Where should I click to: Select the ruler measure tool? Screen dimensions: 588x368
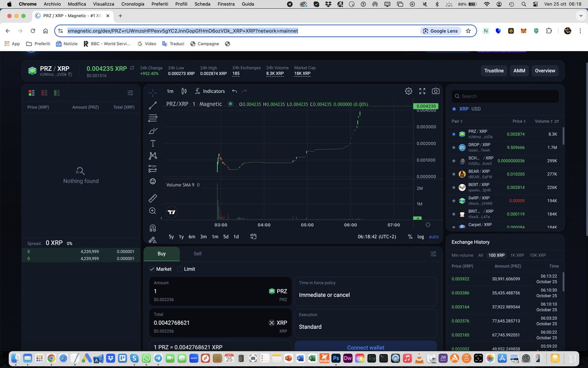click(153, 198)
